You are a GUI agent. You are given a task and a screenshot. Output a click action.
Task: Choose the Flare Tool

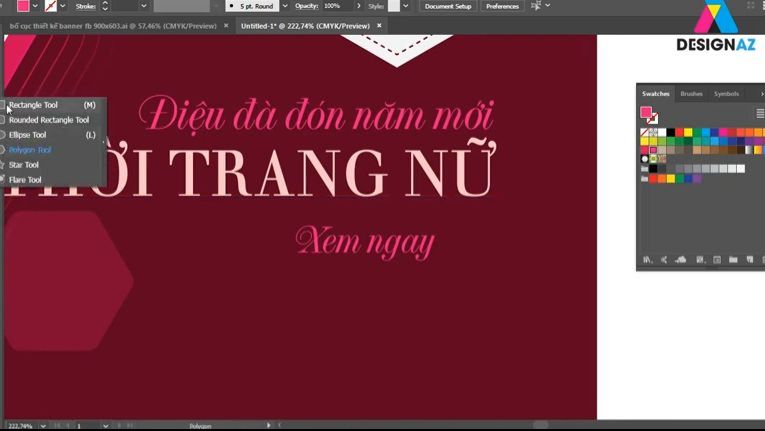(x=25, y=180)
